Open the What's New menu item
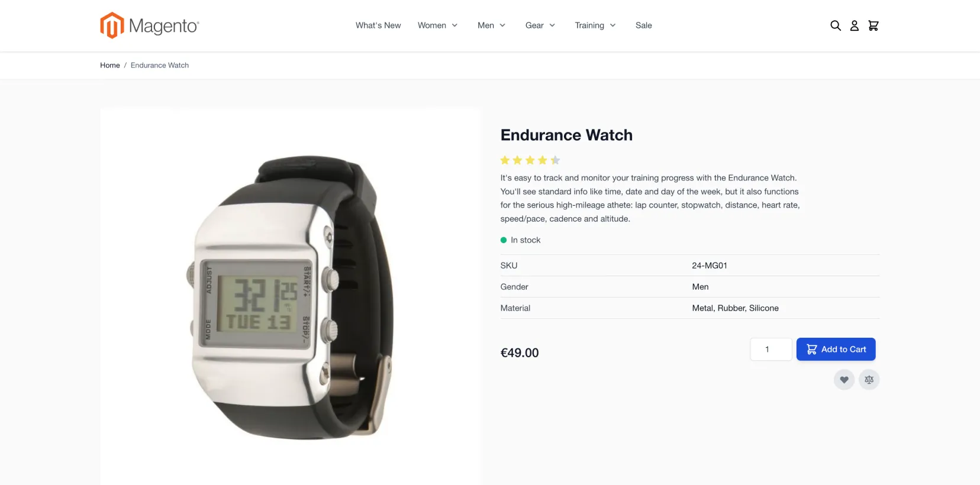The height and width of the screenshot is (485, 980). [x=378, y=25]
